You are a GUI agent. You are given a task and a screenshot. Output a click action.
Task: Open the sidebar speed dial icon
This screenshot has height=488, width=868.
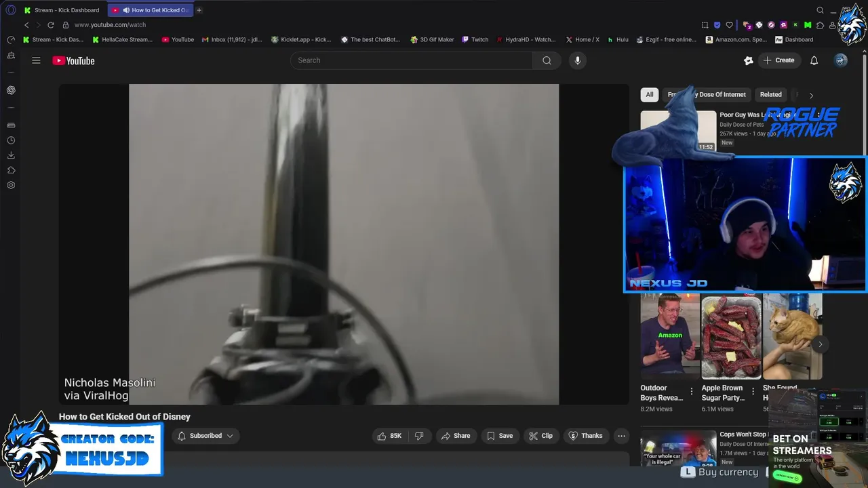(11, 40)
